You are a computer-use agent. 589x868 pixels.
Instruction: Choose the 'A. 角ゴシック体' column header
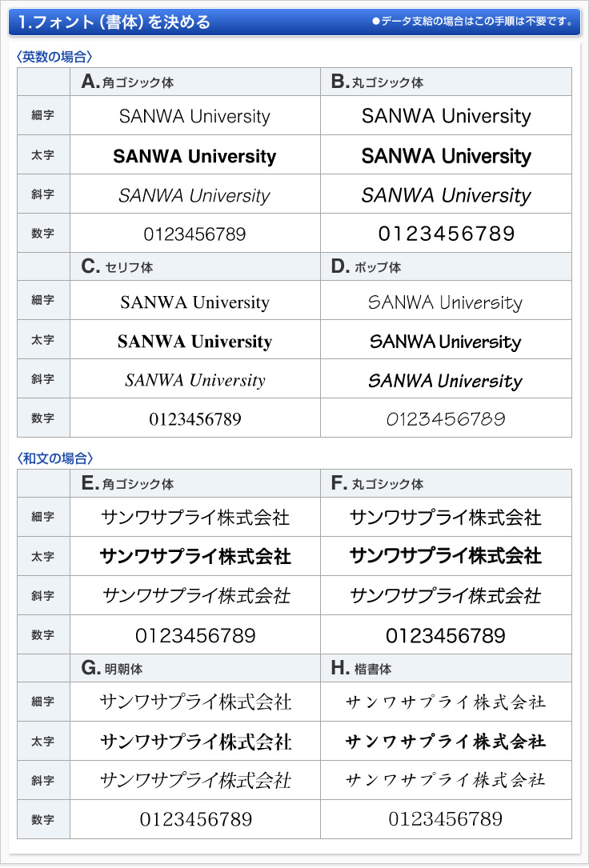(x=128, y=82)
